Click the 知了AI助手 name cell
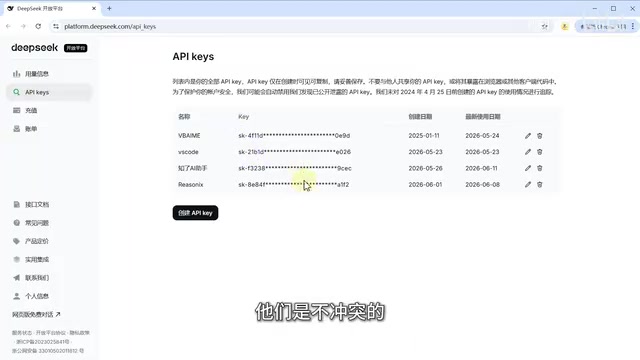Image resolution: width=640 pixels, height=360 pixels. click(x=193, y=168)
